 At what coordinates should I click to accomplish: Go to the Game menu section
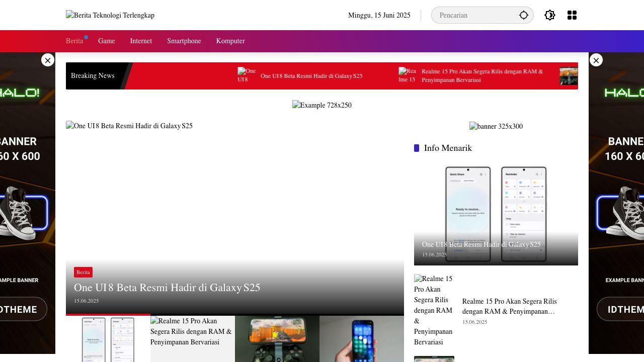107,41
